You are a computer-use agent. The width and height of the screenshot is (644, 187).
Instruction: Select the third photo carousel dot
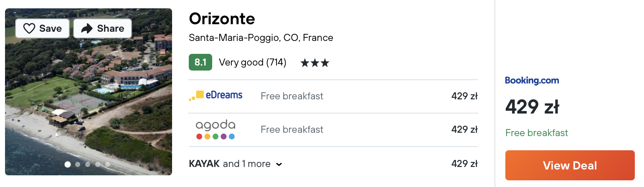(x=88, y=164)
